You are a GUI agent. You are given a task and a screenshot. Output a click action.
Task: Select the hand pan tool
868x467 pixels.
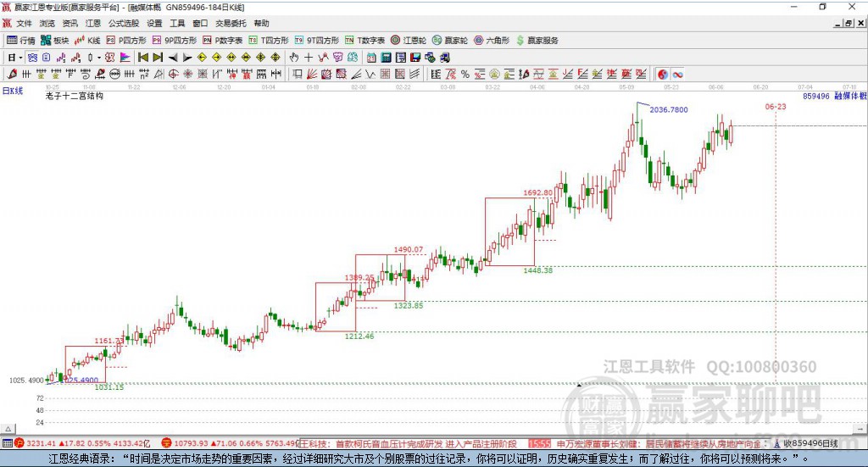click(x=294, y=58)
